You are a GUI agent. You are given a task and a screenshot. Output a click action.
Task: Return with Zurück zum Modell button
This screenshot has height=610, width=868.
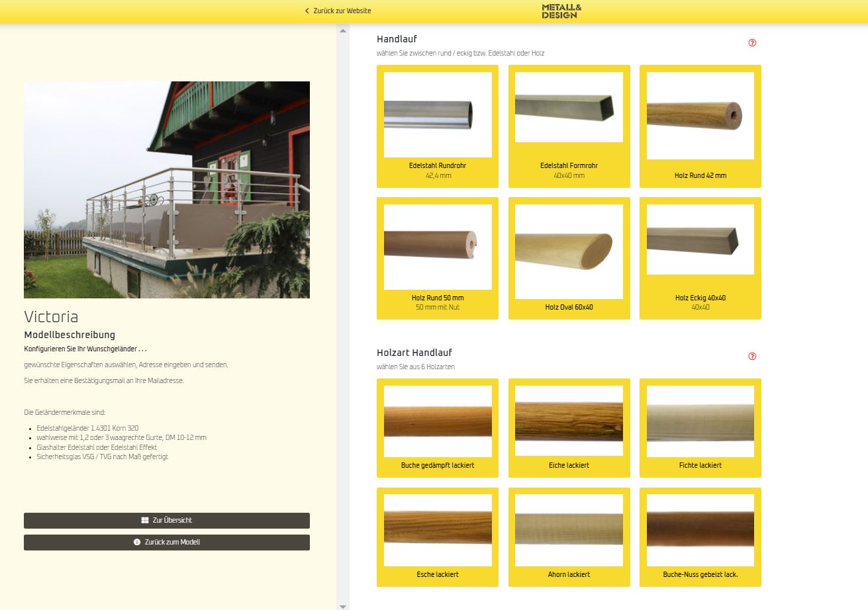tap(167, 543)
